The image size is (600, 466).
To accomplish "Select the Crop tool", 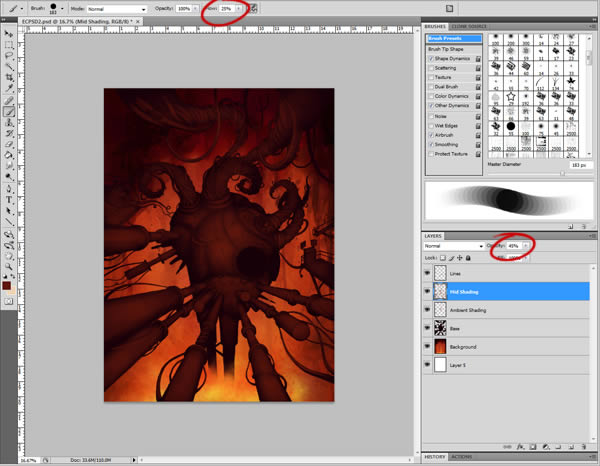I will coord(8,78).
